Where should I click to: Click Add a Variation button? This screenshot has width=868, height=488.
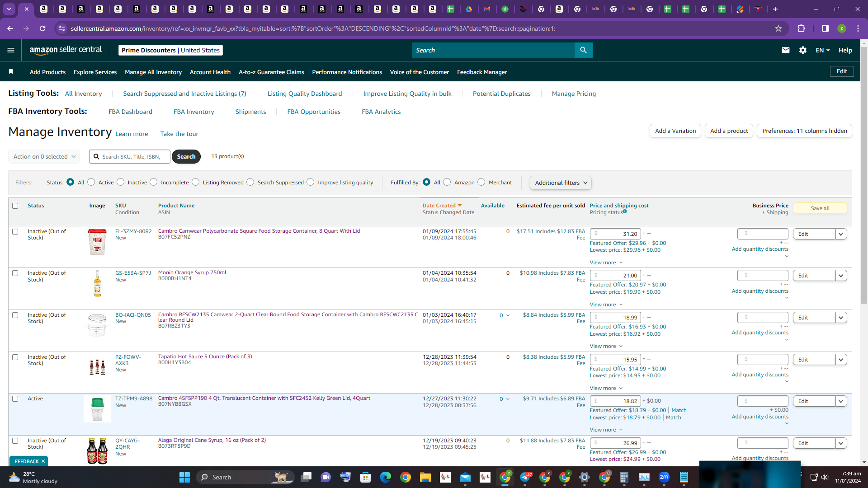pyautogui.click(x=675, y=131)
